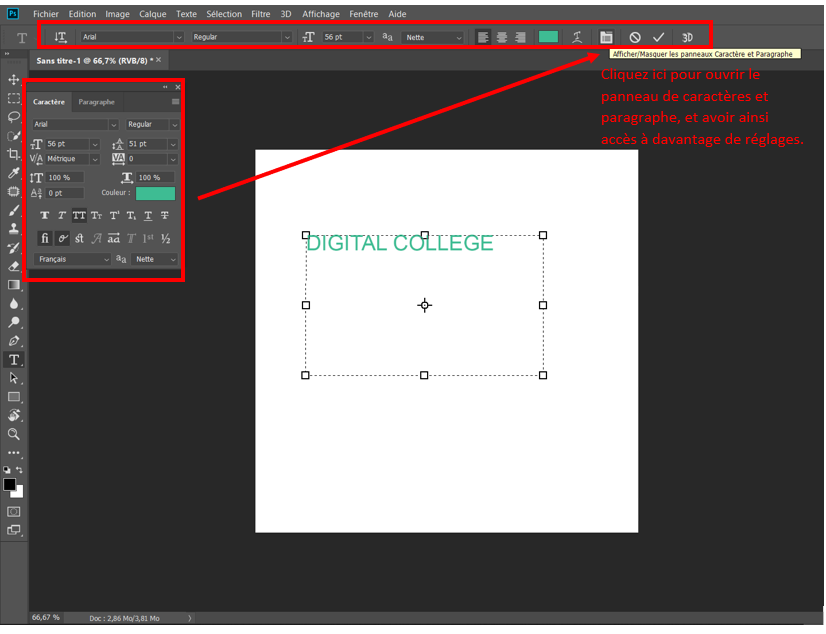Select the Move tool
826x634 pixels.
coord(14,80)
